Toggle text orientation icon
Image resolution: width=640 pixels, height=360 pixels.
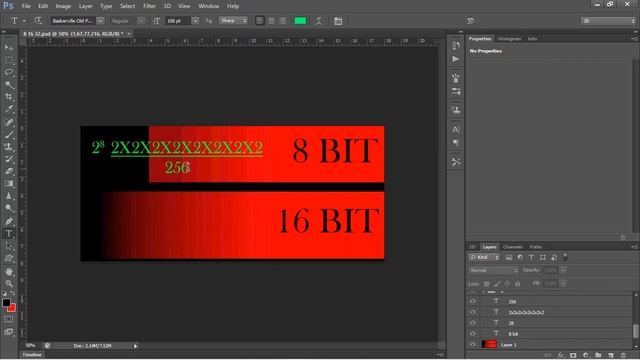[x=38, y=20]
